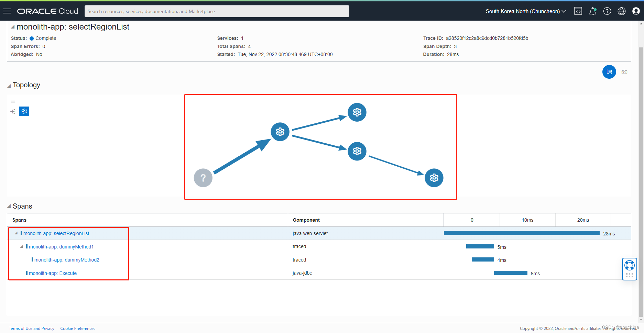Click the Started timestamp value
Screen dimensions: 644x333
point(285,54)
